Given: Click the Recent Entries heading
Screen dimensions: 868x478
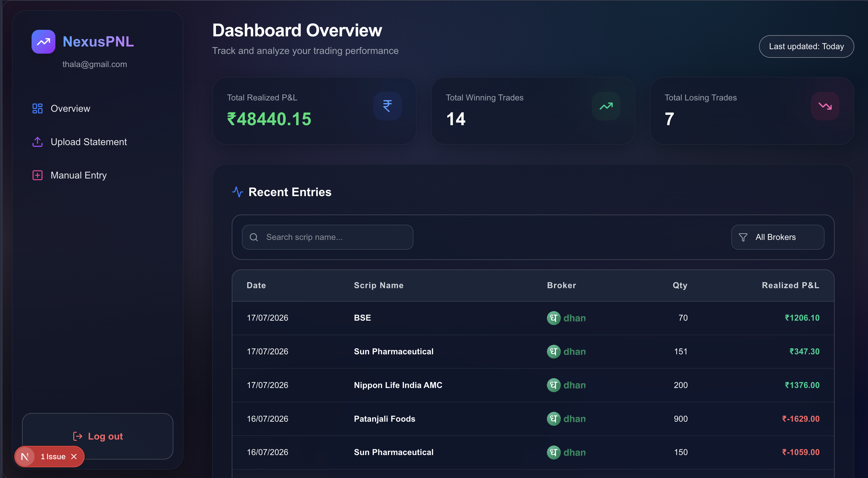Looking at the screenshot, I should (290, 192).
